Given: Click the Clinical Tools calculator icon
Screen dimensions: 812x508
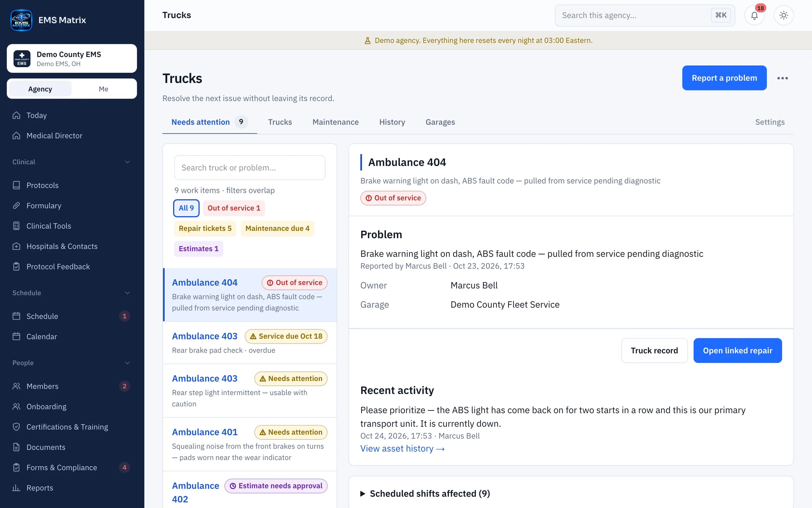Looking at the screenshot, I should [16, 226].
